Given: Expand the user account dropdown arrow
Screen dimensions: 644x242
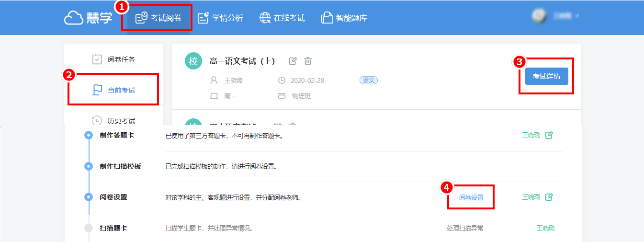Looking at the screenshot, I should [577, 16].
